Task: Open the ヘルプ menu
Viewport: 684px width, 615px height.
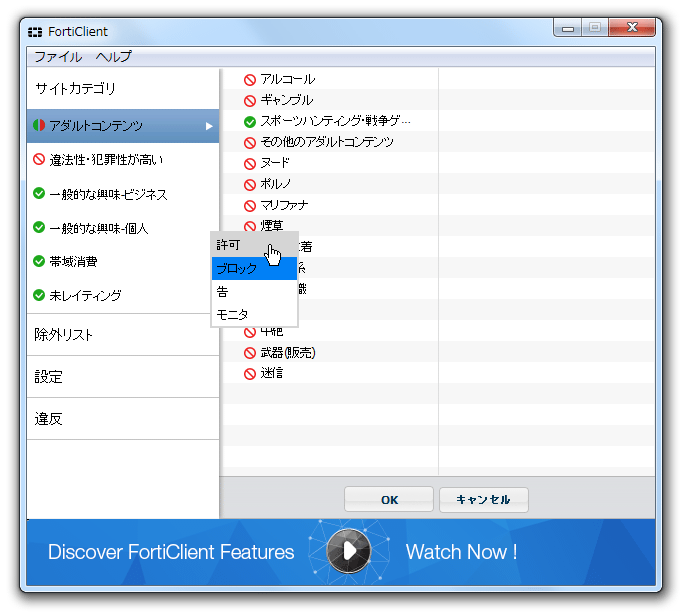Action: tap(113, 57)
